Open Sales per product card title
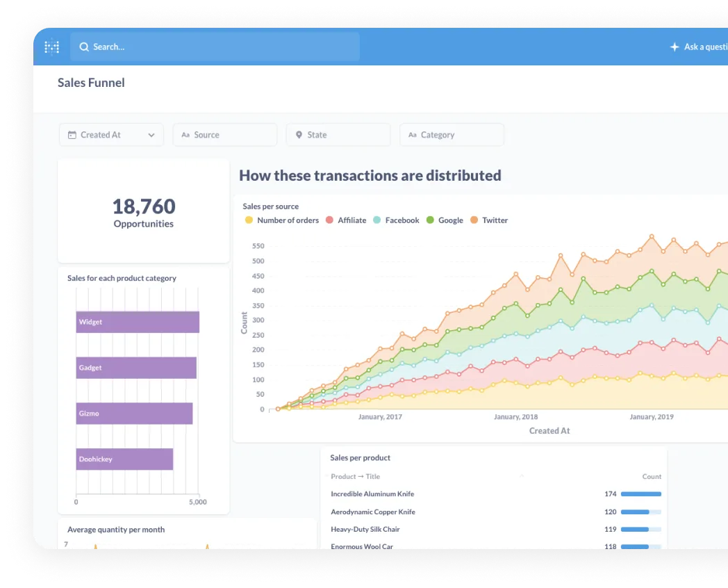Image resolution: width=728 pixels, height=588 pixels. 361,458
